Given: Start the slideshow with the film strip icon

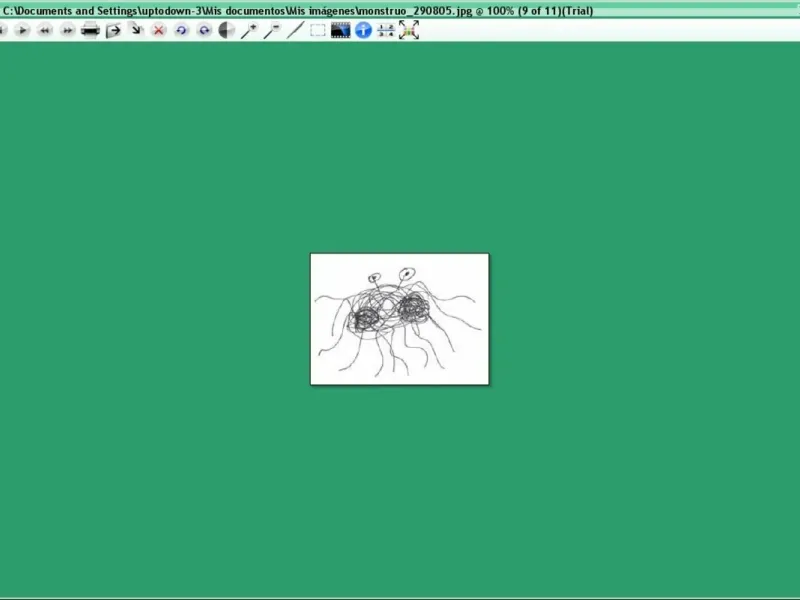Looking at the screenshot, I should pos(340,31).
